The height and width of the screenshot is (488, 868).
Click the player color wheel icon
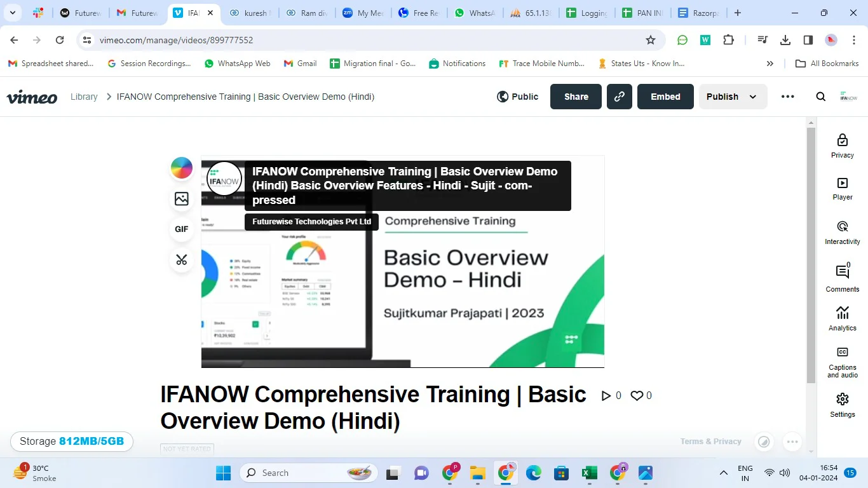(182, 168)
